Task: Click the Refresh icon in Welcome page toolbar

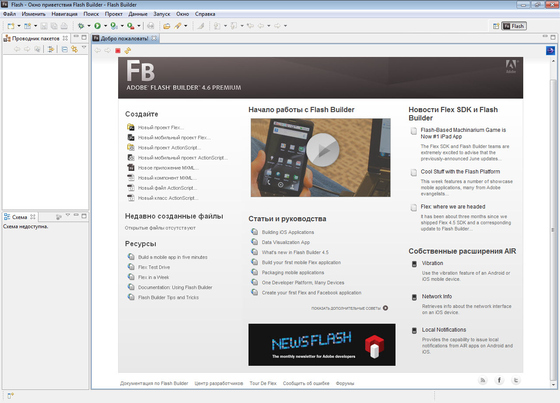Action: click(x=128, y=50)
